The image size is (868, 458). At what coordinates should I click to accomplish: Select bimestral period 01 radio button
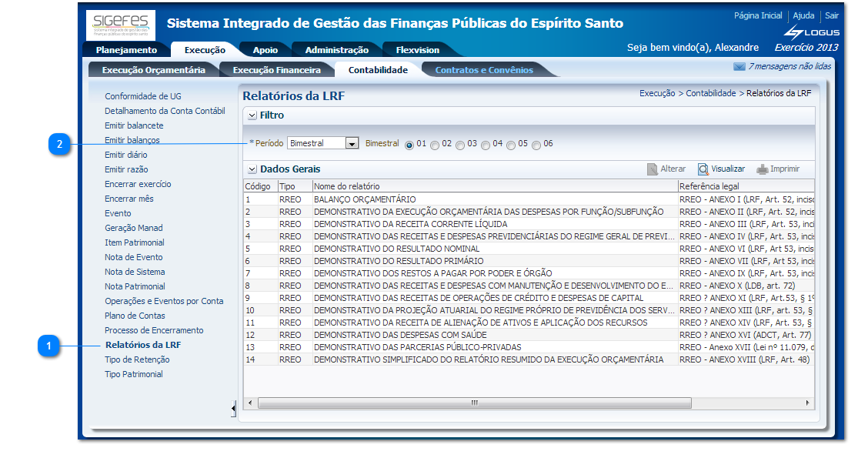pos(409,145)
